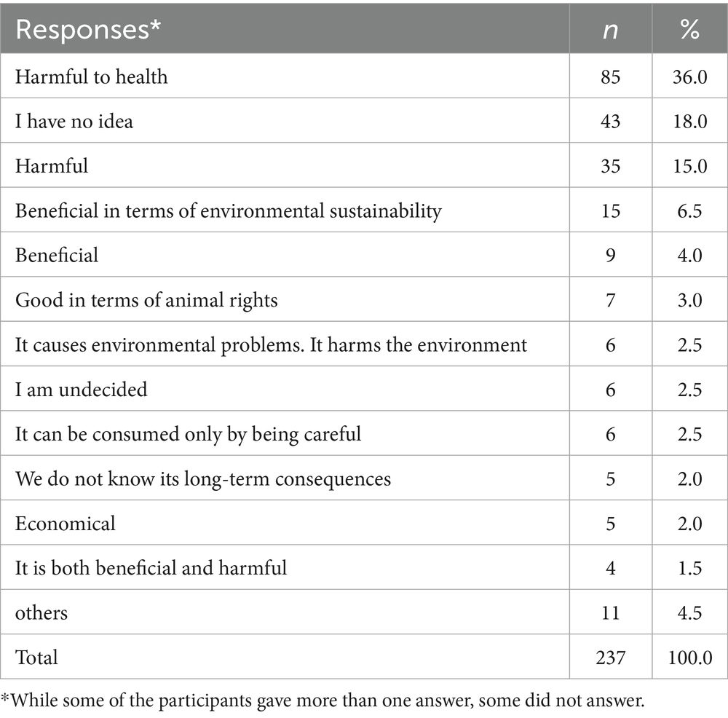Click the "Economical" response label
This screenshot has height=718, width=728.
tap(65, 524)
